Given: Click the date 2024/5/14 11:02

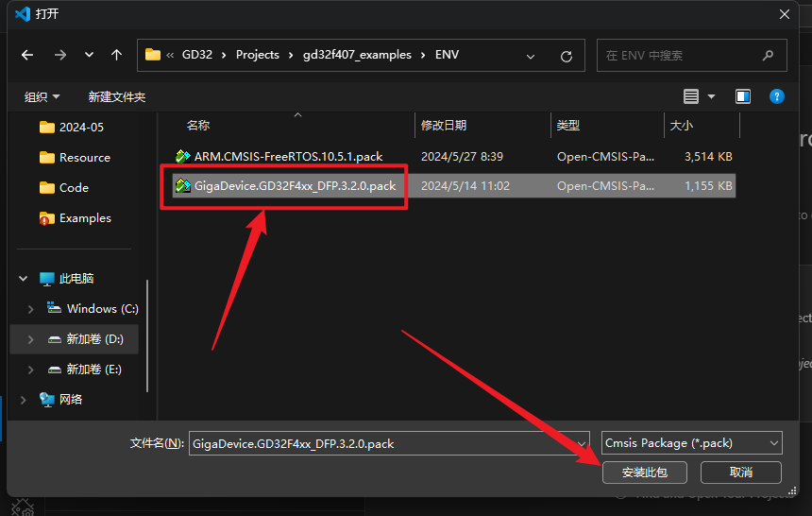Looking at the screenshot, I should pyautogui.click(x=465, y=185).
